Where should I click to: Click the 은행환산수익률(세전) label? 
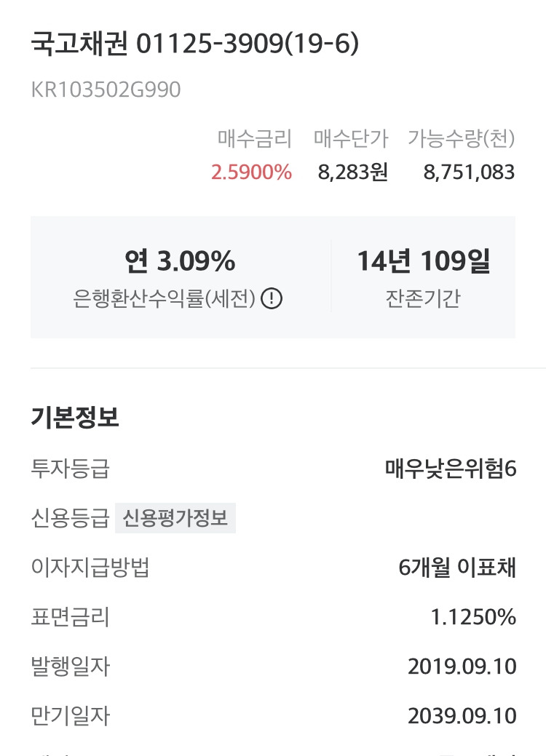(x=164, y=298)
